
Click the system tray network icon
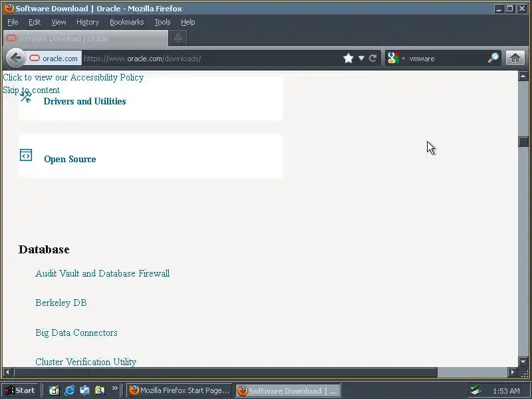pos(476,390)
